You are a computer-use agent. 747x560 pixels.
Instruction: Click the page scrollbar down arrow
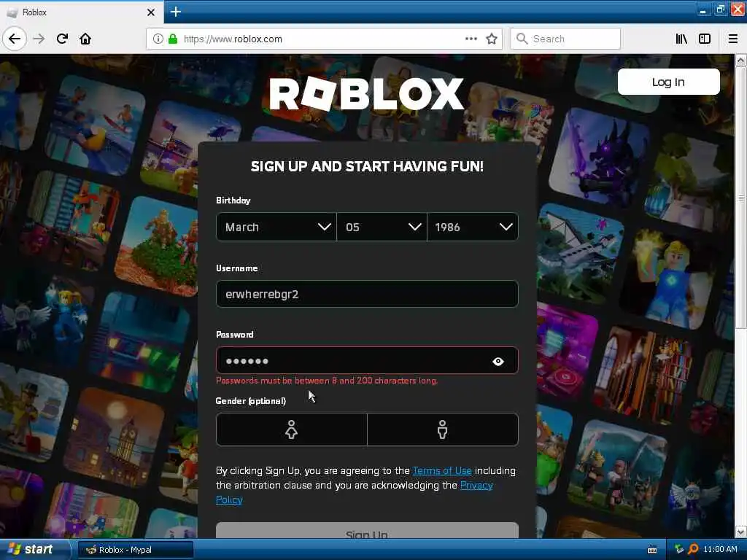pos(740,532)
